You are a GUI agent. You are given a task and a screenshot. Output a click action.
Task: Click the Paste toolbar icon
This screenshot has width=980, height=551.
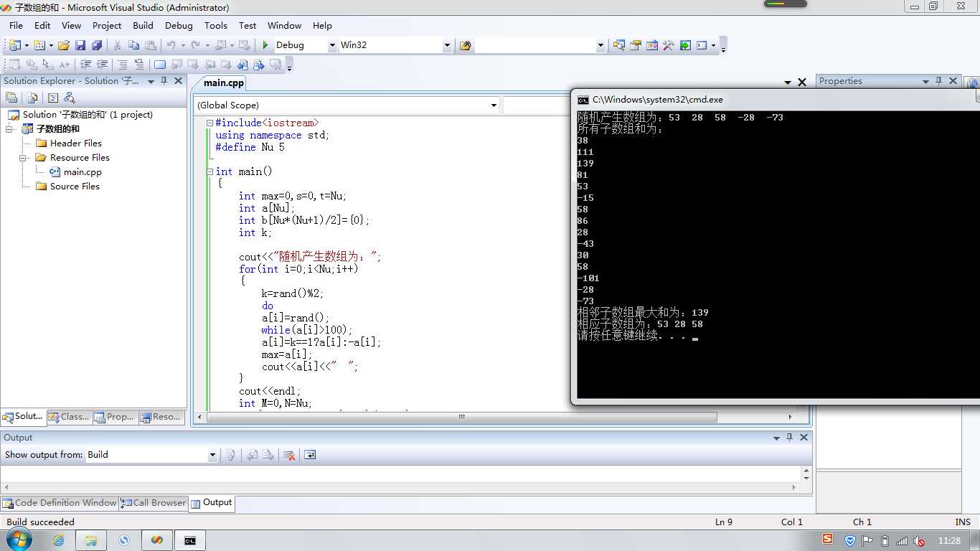(150, 45)
